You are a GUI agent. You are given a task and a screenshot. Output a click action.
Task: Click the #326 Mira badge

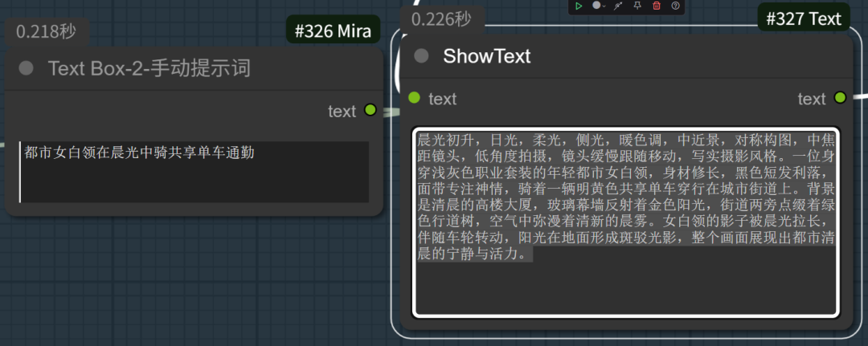point(334,31)
